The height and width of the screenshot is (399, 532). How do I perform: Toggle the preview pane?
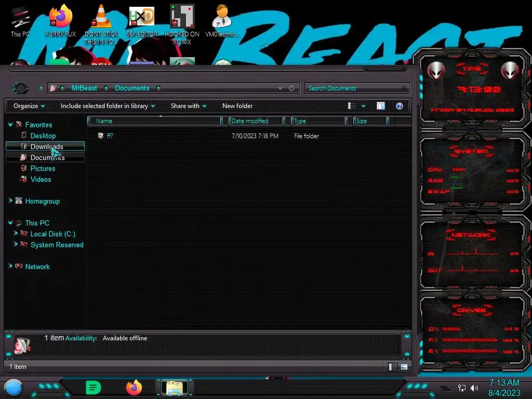(381, 106)
